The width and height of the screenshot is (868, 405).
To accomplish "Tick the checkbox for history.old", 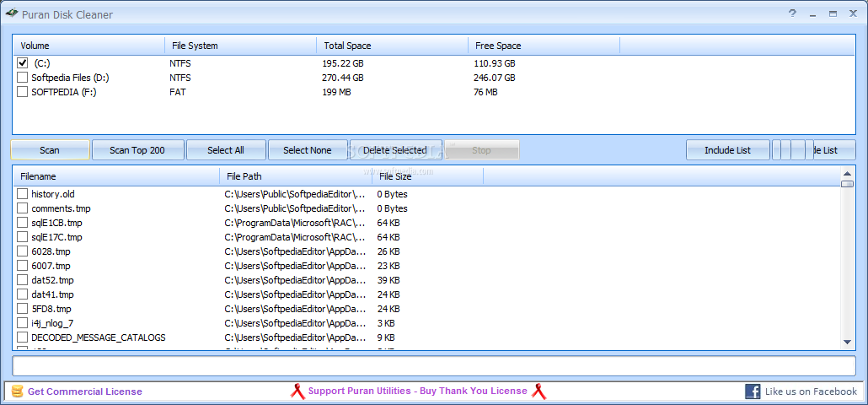I will [22, 194].
